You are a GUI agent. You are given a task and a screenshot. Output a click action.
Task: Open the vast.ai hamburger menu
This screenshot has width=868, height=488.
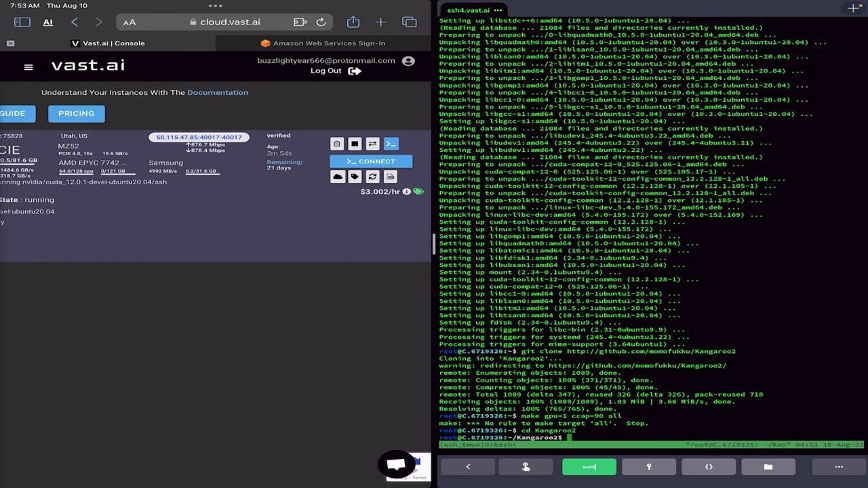(28, 67)
